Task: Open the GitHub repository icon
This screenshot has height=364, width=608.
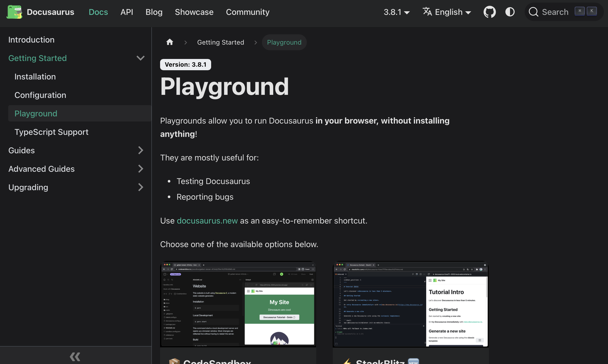Action: tap(489, 12)
